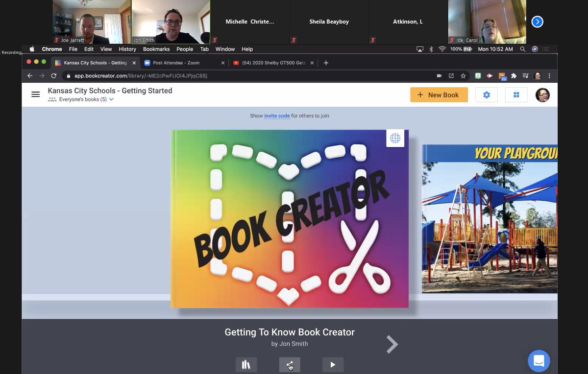Open the Your Playground book cover
588x374 pixels.
(490, 219)
